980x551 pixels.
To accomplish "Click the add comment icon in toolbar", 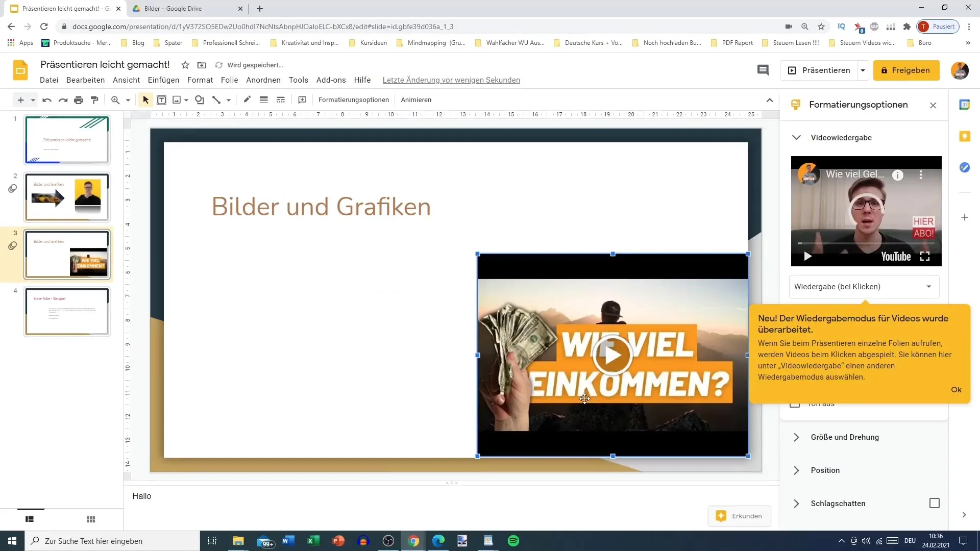I will 302,100.
